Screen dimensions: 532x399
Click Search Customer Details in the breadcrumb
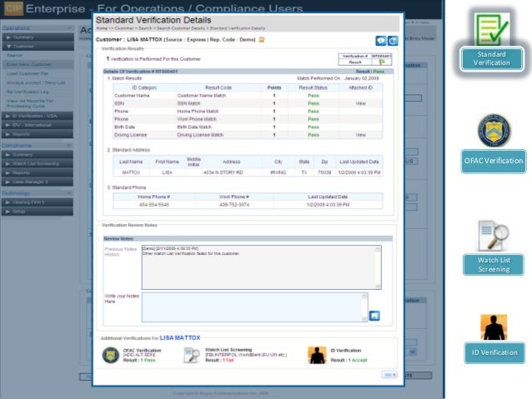[181, 28]
